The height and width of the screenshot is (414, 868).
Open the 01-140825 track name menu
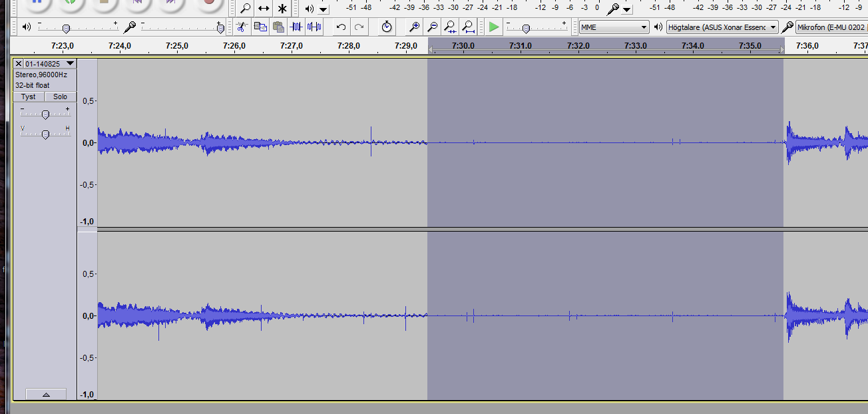coord(50,63)
